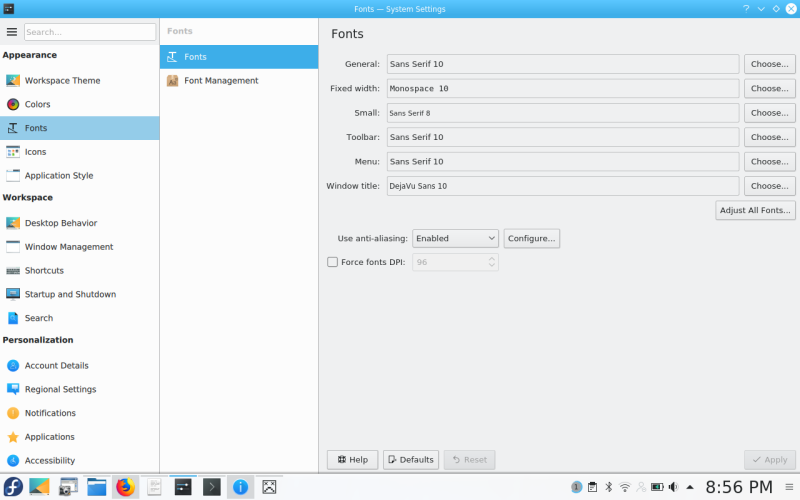Choose the Menu font
Viewport: 800px width, 500px height.
coord(769,161)
